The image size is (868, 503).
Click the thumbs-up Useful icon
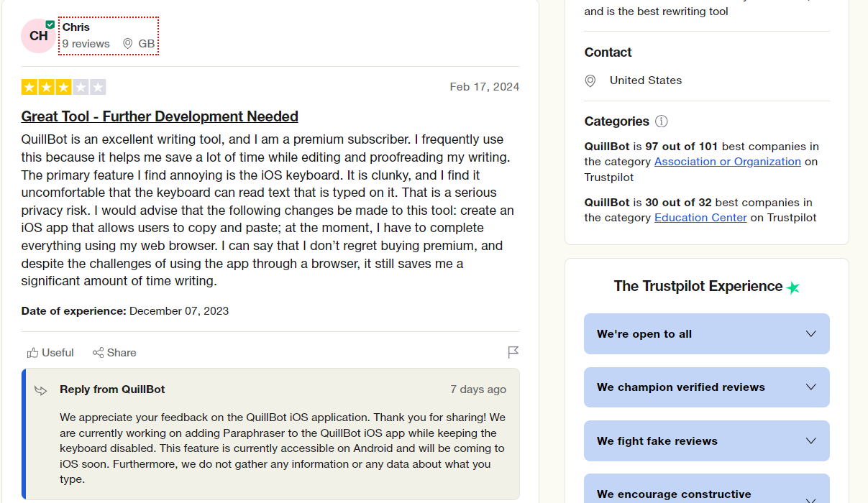click(32, 353)
